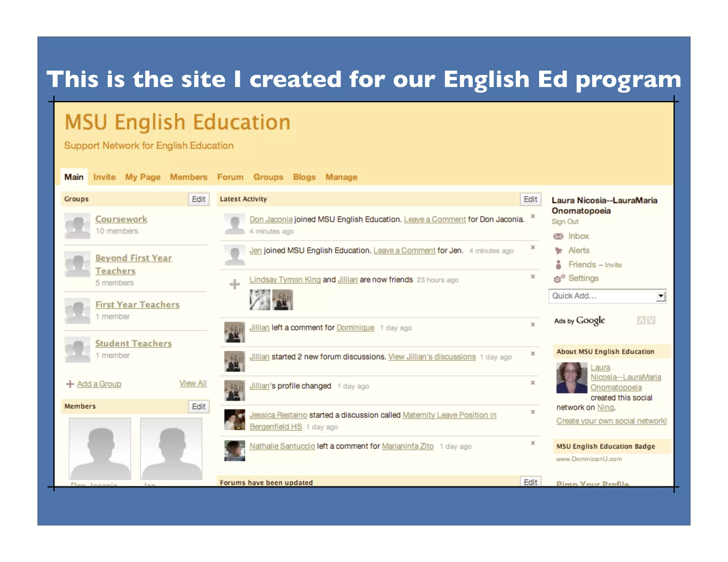
Task: Click Edit in the Latest Activity panel
Action: pos(530,199)
